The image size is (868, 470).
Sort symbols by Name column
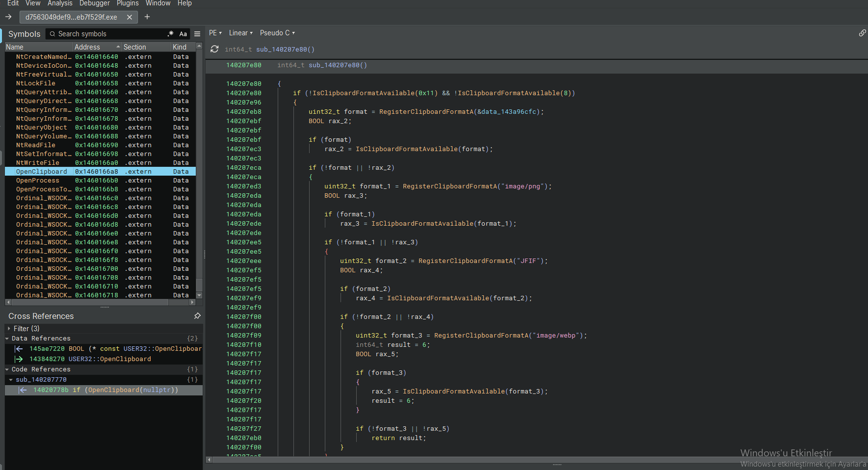pyautogui.click(x=39, y=47)
